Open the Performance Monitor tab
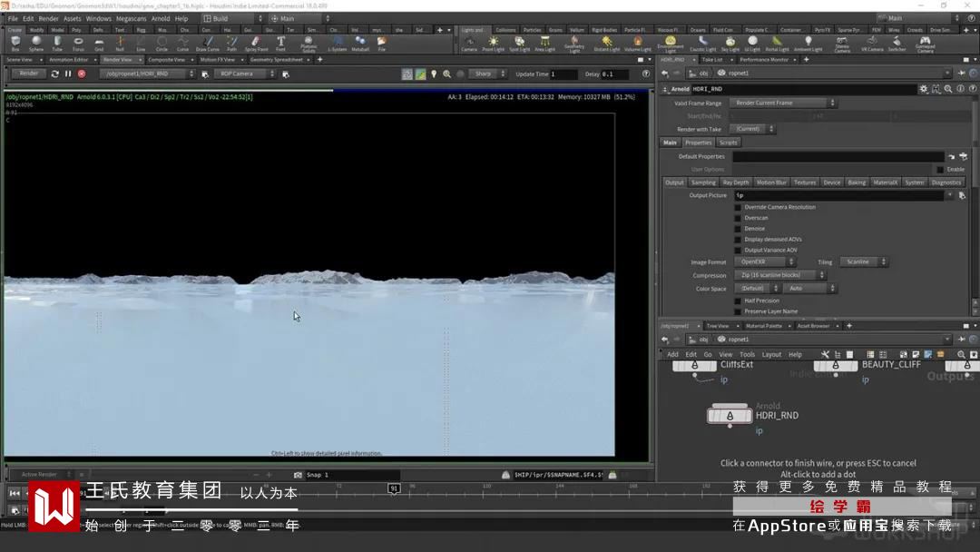Screen dimensions: 980x552 [764, 60]
